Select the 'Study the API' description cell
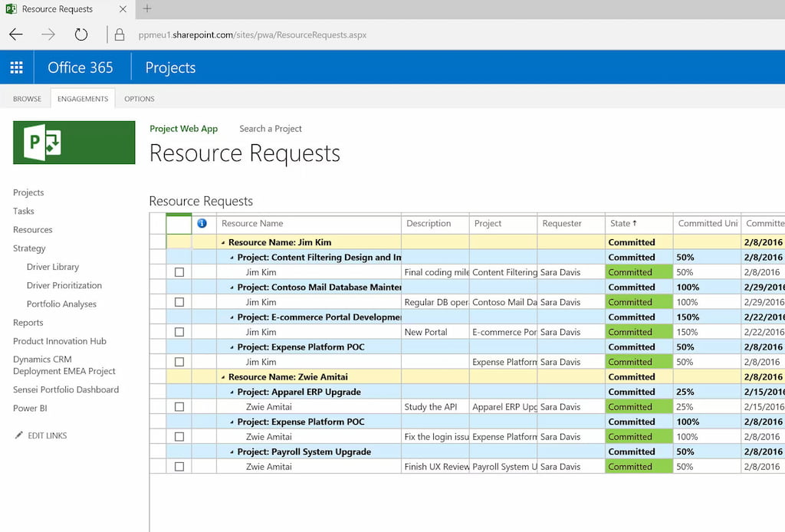This screenshot has height=532, width=785. click(x=435, y=407)
